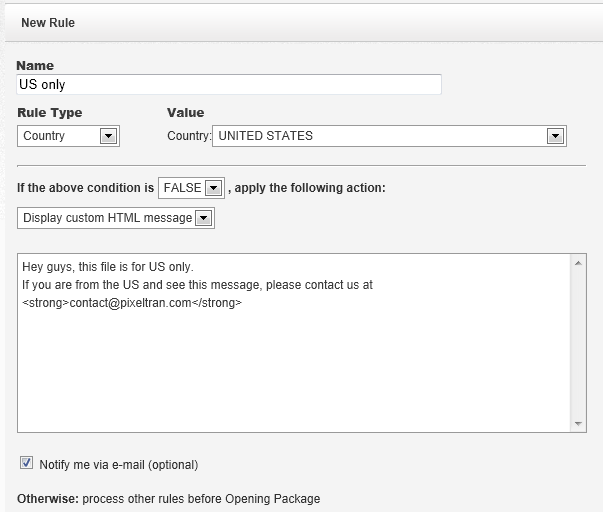Click 'Notify me via e-mail (optional)' label text
The height and width of the screenshot is (512, 603).
click(119, 465)
